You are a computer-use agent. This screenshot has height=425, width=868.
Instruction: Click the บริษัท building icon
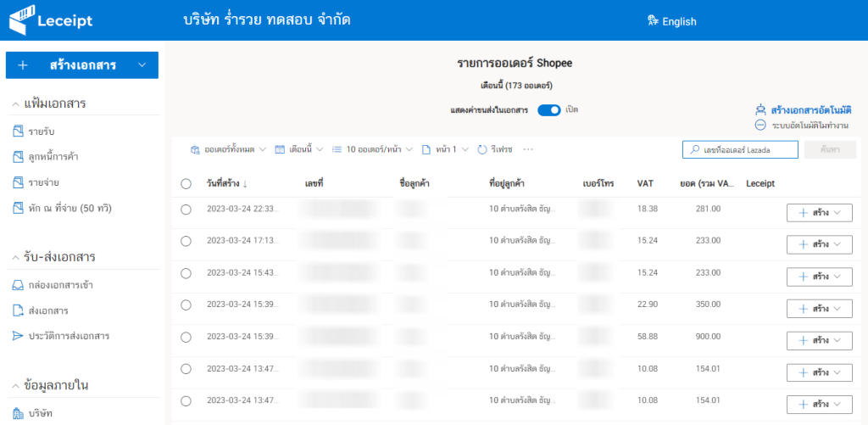point(18,413)
